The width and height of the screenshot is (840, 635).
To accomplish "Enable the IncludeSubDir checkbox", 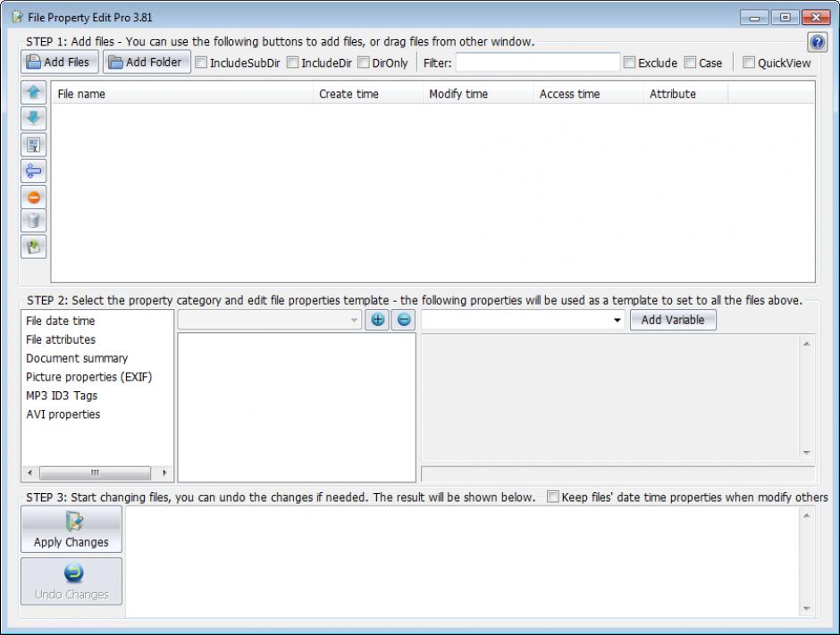I will pos(201,63).
